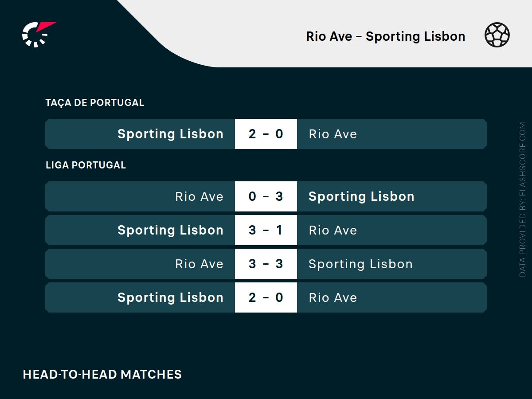Click Rio Ave in the 0 - 3 match row
This screenshot has width=532, height=399.
[199, 196]
